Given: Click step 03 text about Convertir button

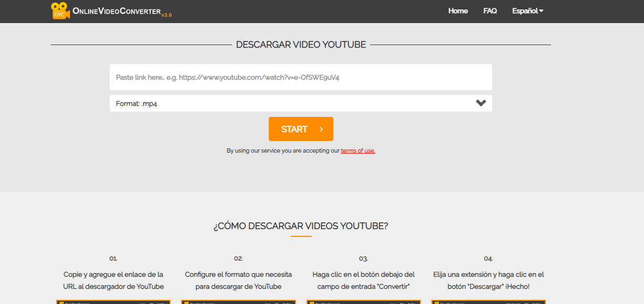Looking at the screenshot, I should point(363,280).
